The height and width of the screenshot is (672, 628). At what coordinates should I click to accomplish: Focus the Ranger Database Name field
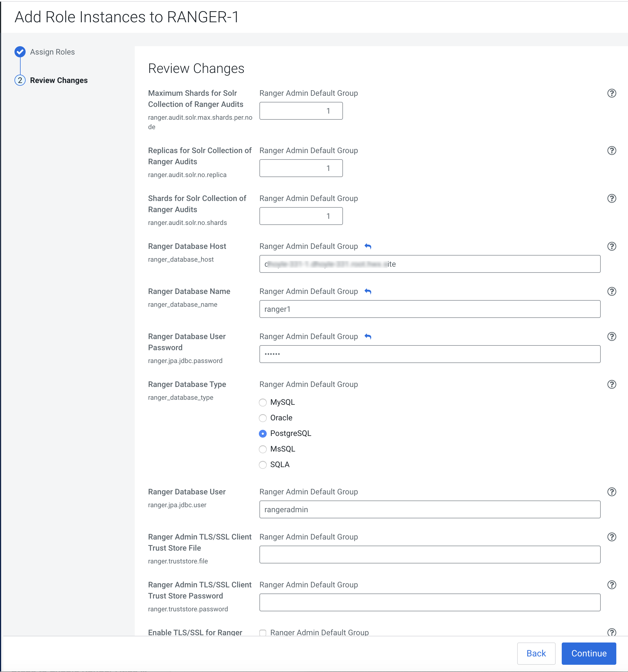pyautogui.click(x=429, y=309)
